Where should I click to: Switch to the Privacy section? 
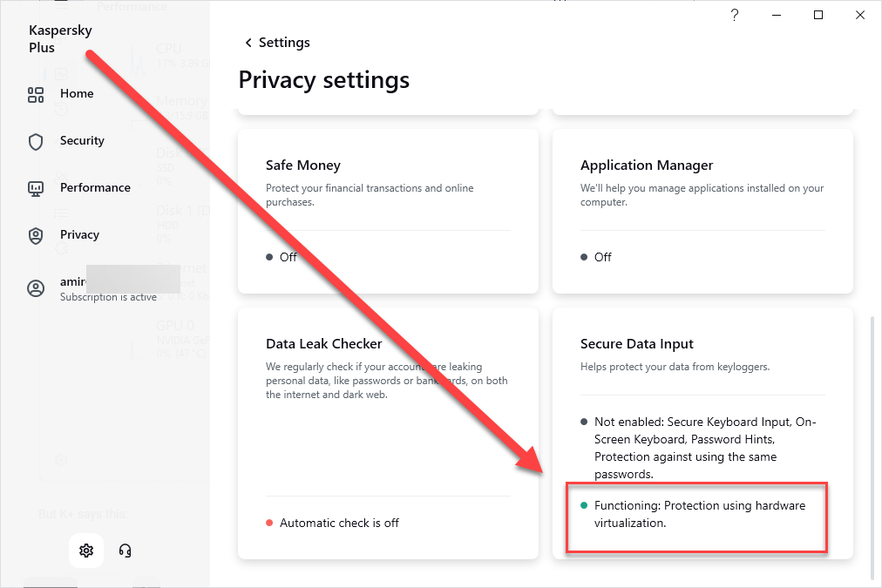(x=79, y=235)
